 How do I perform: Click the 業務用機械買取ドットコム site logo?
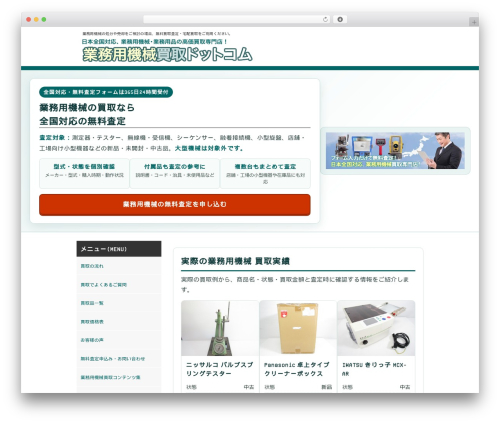pos(167,54)
